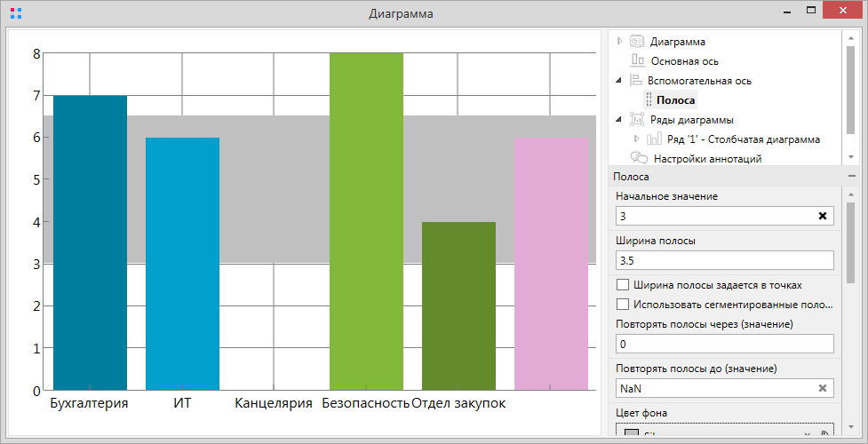The height and width of the screenshot is (444, 868).
Task: Toggle Использовать сегментированные полосы checkbox
Action: point(623,305)
